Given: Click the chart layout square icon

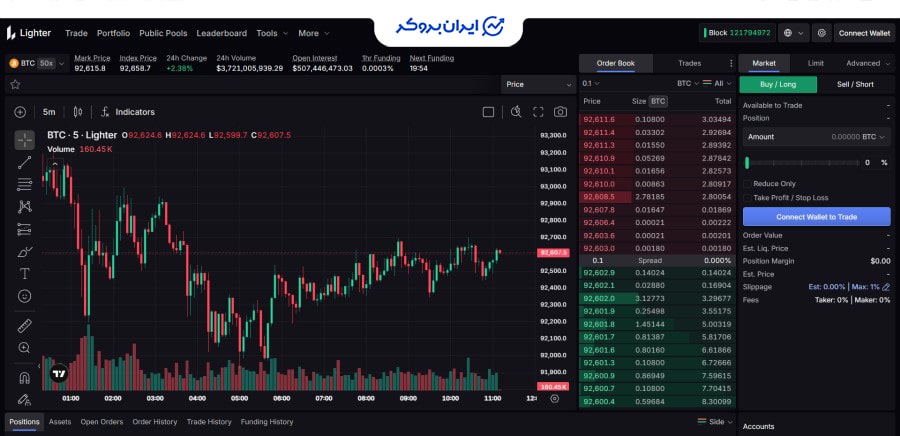Looking at the screenshot, I should click(x=488, y=112).
